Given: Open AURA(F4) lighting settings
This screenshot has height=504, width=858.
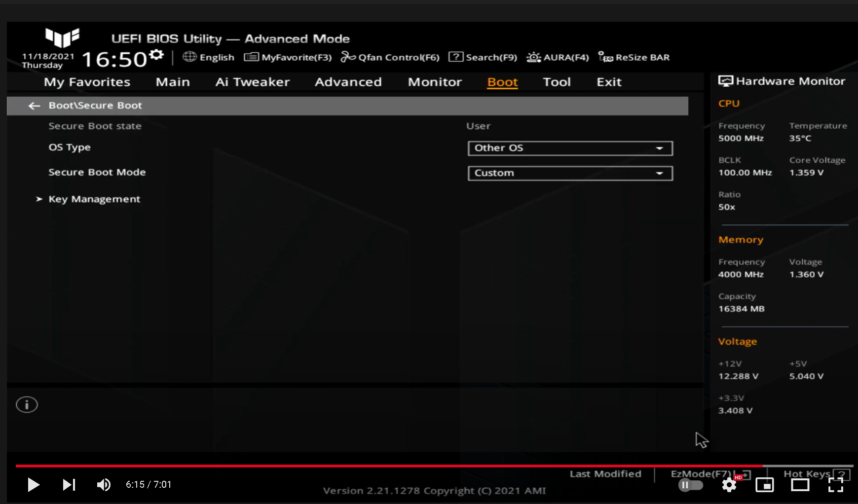Looking at the screenshot, I should click(x=558, y=57).
